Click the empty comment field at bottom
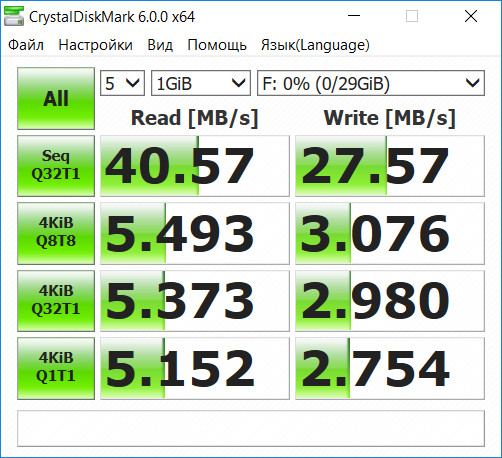This screenshot has width=502, height=458. coord(251,428)
